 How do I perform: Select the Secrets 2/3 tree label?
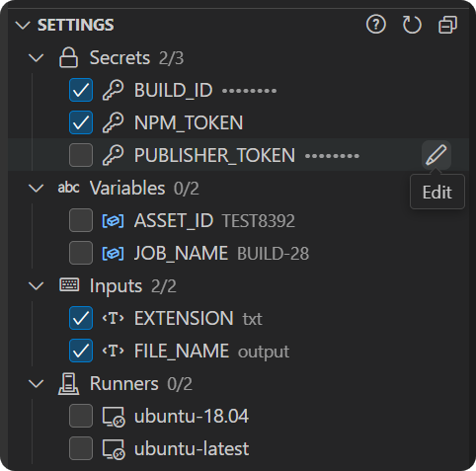[136, 58]
